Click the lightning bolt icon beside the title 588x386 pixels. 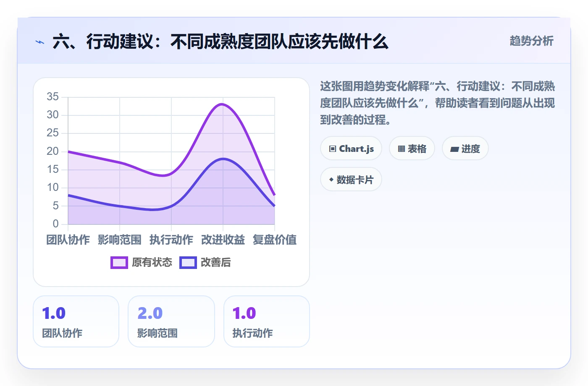(x=40, y=42)
